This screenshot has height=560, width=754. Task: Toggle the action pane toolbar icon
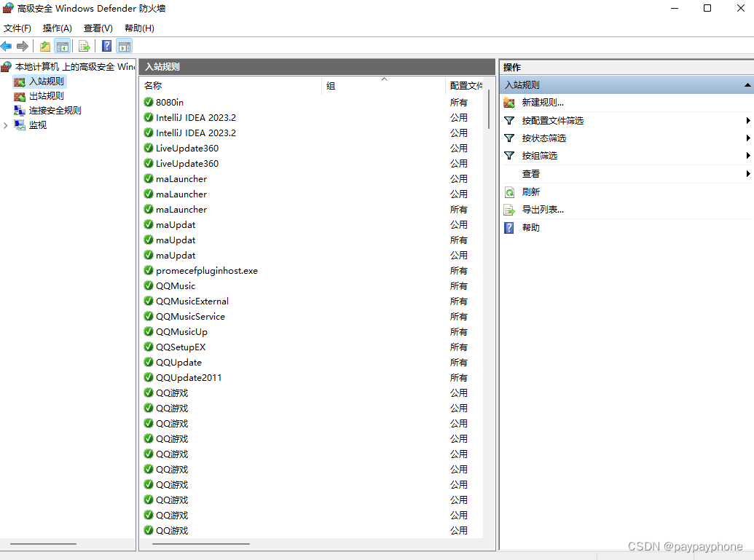pos(125,46)
